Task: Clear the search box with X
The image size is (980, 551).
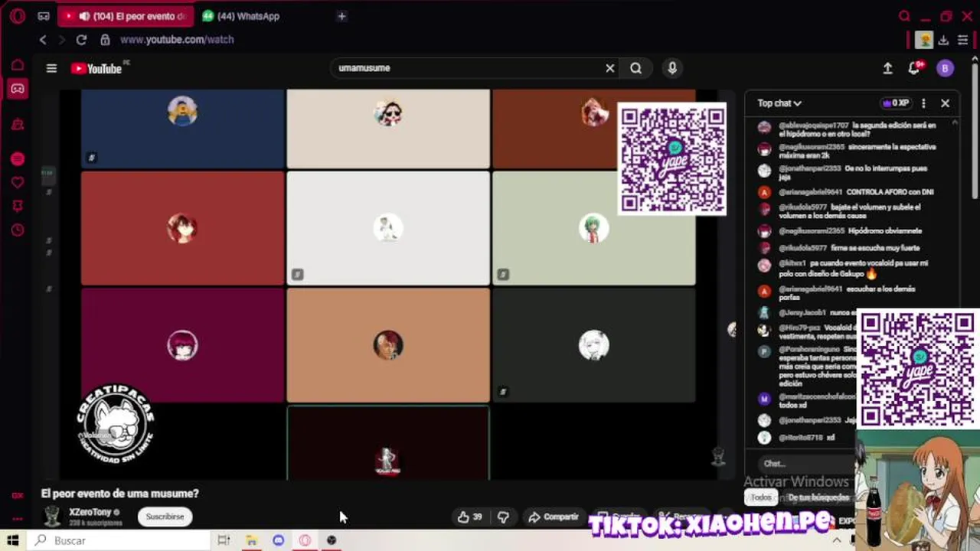Action: 610,68
